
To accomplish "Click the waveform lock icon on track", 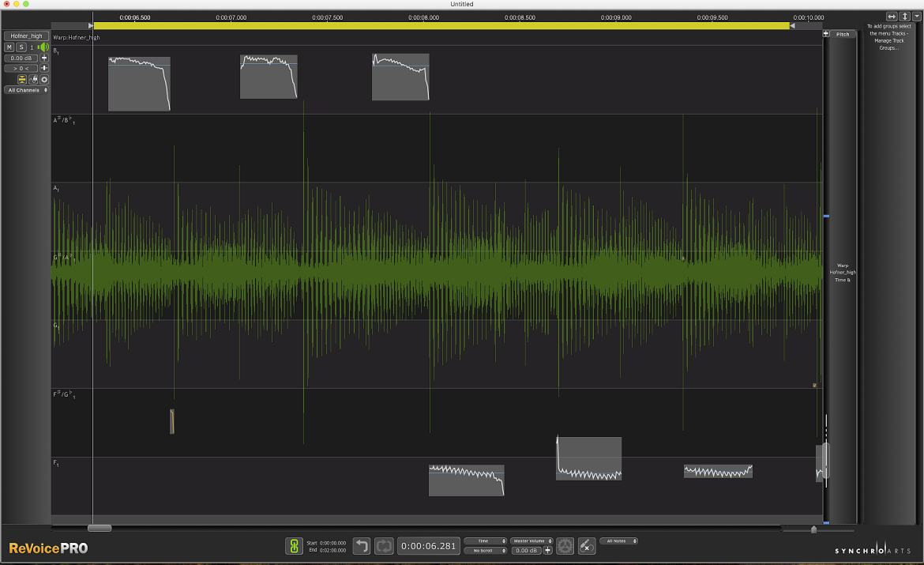I will 33,79.
